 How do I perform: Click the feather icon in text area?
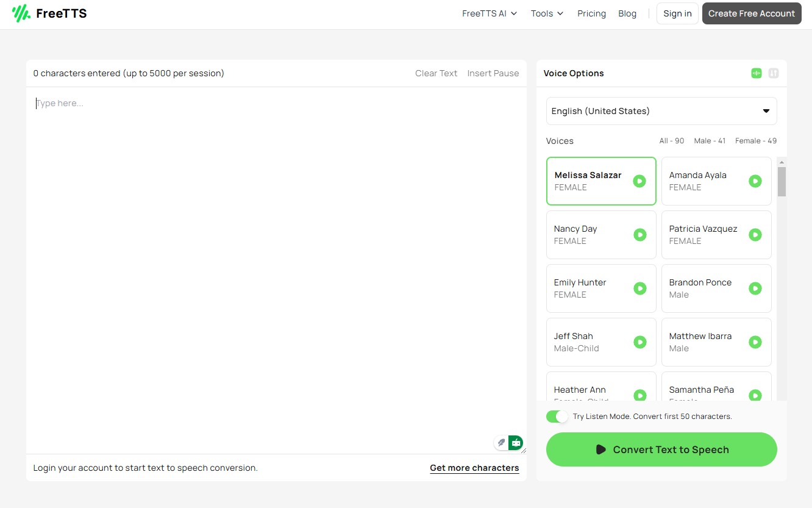(501, 443)
